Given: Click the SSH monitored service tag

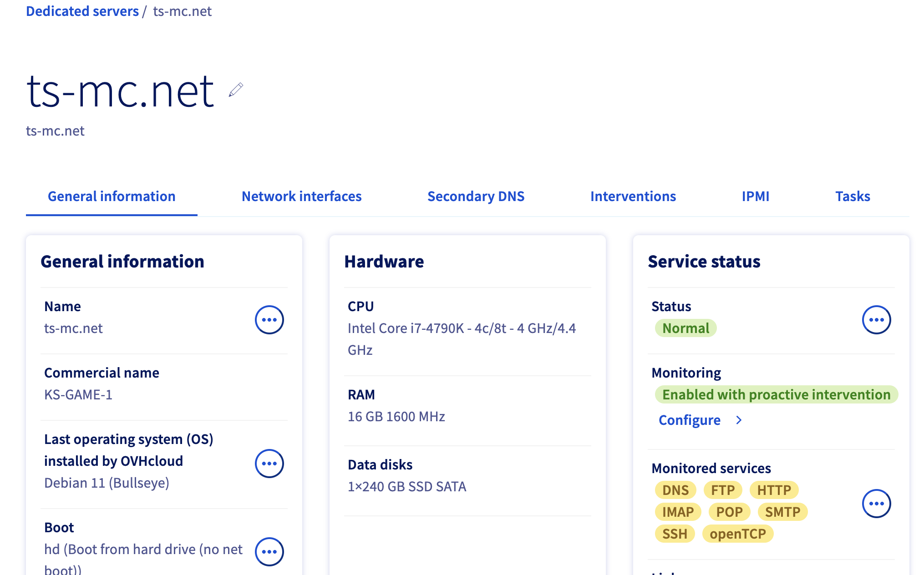Looking at the screenshot, I should pyautogui.click(x=675, y=534).
